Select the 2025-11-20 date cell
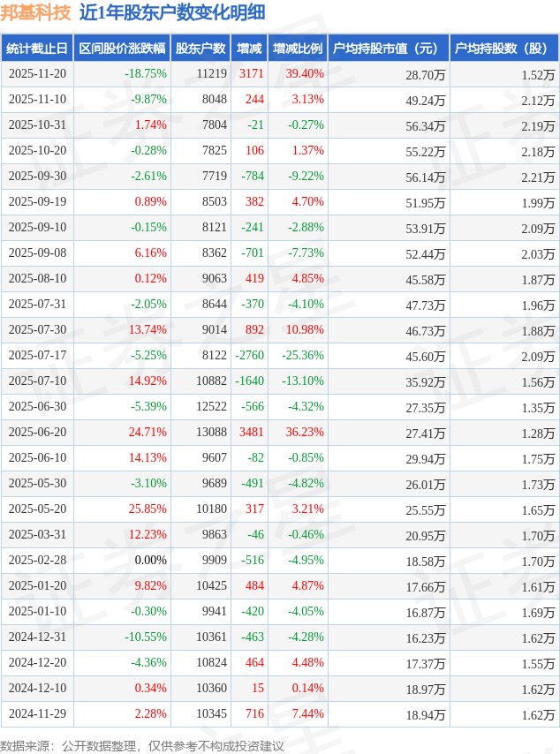The image size is (560, 754). tap(38, 74)
